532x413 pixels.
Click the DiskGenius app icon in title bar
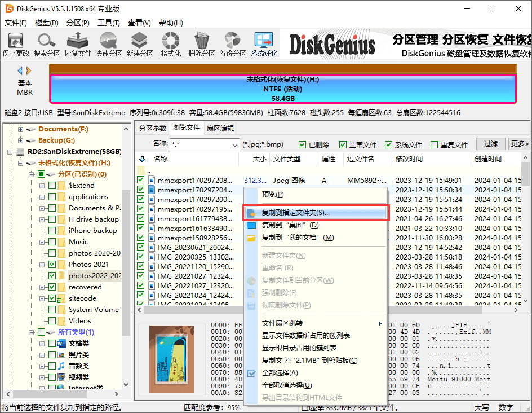[9, 8]
